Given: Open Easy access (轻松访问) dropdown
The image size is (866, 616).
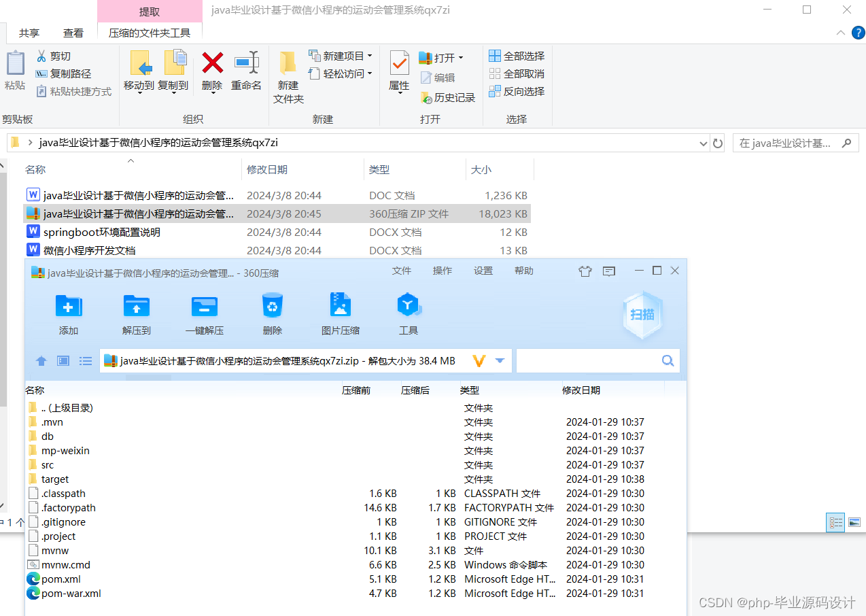Looking at the screenshot, I should (x=341, y=73).
